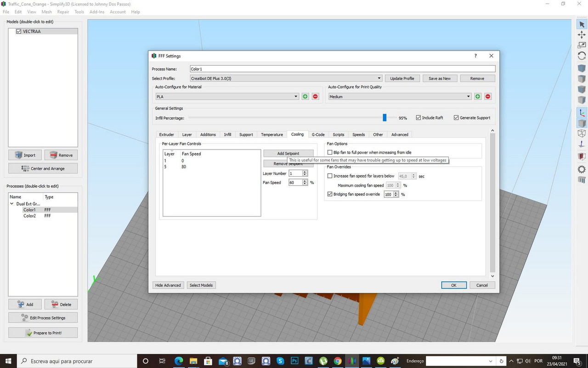Click the Infill Percentage slider handle
588x368 pixels.
pos(385,118)
